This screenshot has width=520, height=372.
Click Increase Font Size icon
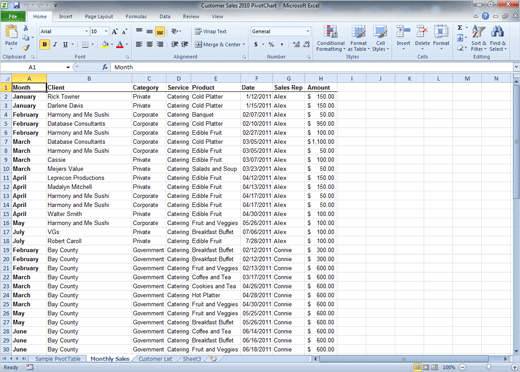click(x=114, y=32)
